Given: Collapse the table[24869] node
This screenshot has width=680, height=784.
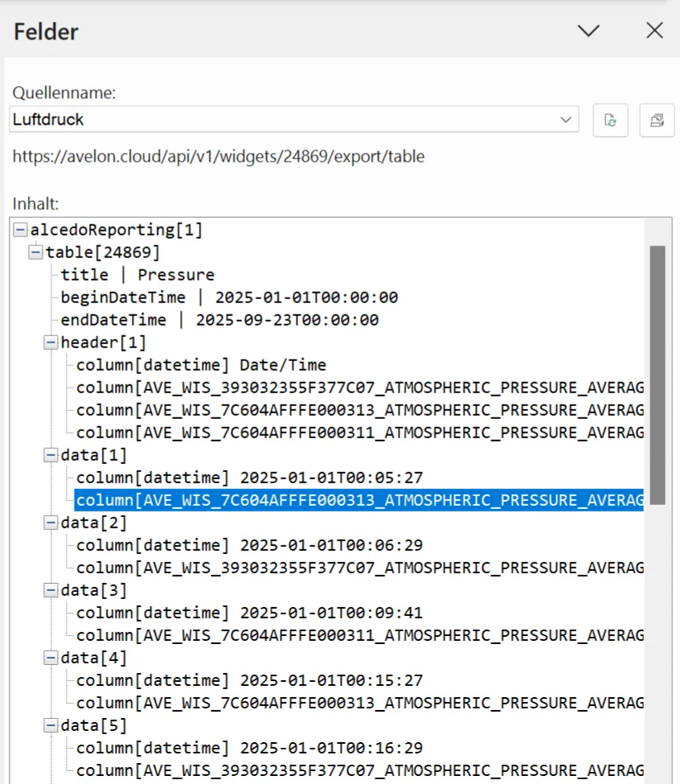Looking at the screenshot, I should tap(35, 252).
